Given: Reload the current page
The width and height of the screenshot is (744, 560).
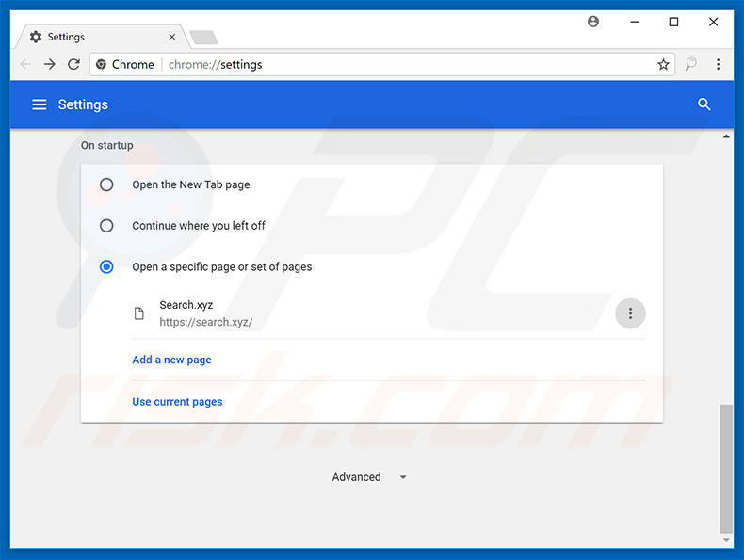Looking at the screenshot, I should coord(73,65).
